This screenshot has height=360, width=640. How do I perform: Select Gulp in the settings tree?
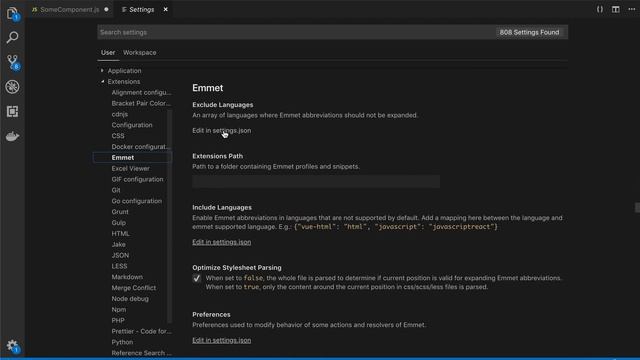tap(118, 223)
